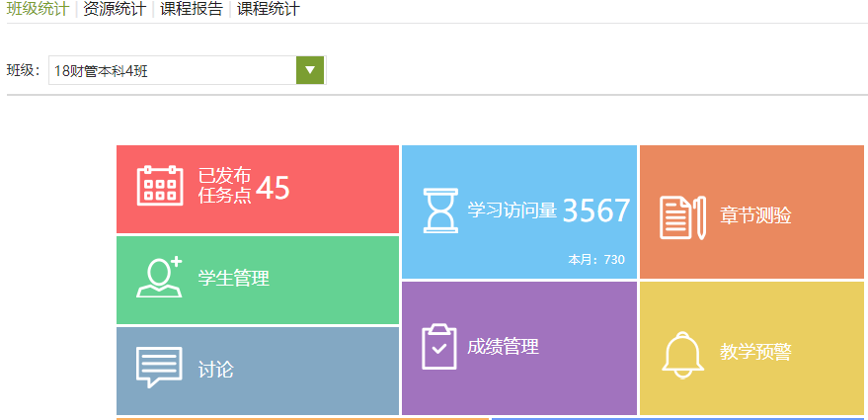Click the student management person icon
The height and width of the screenshot is (420, 868).
(159, 278)
